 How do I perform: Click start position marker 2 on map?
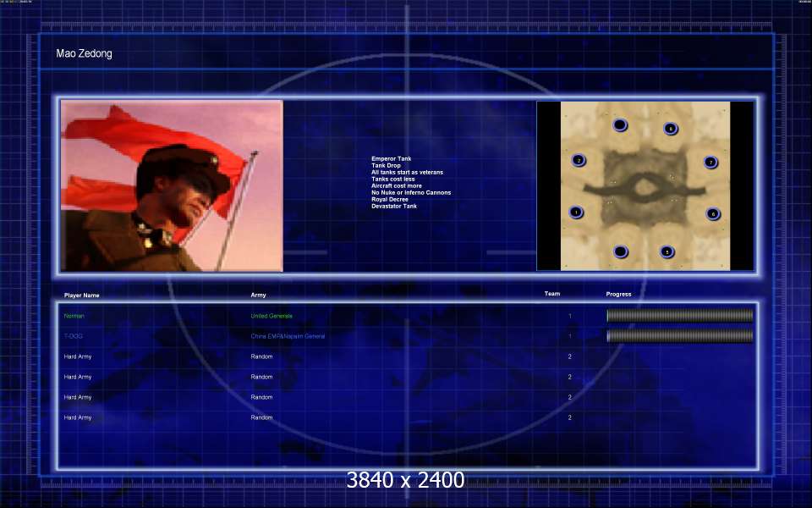click(x=579, y=160)
